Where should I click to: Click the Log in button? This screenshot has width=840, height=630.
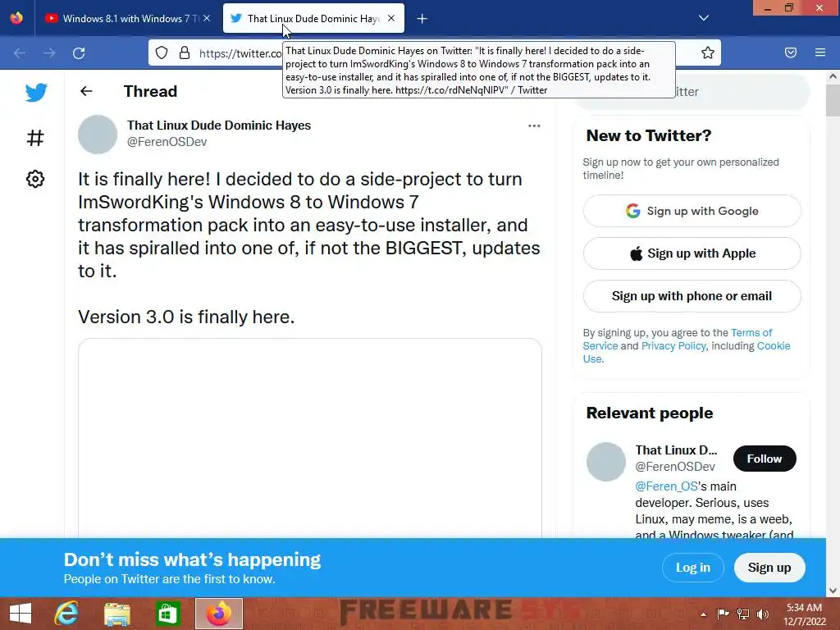(692, 568)
